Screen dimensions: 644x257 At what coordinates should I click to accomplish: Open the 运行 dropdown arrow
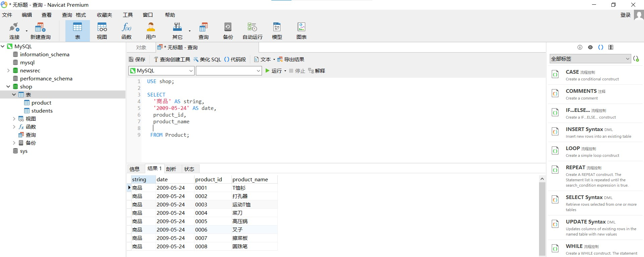(285, 71)
